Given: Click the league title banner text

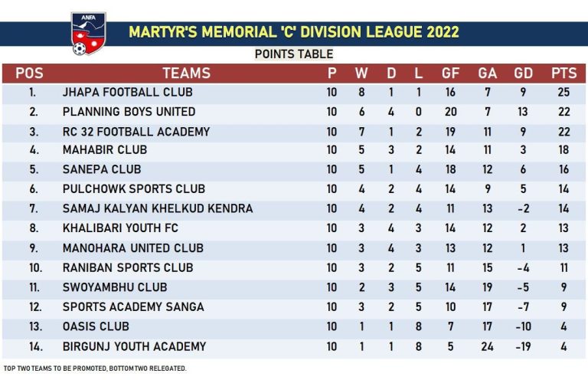Looking at the screenshot, I should tap(294, 32).
